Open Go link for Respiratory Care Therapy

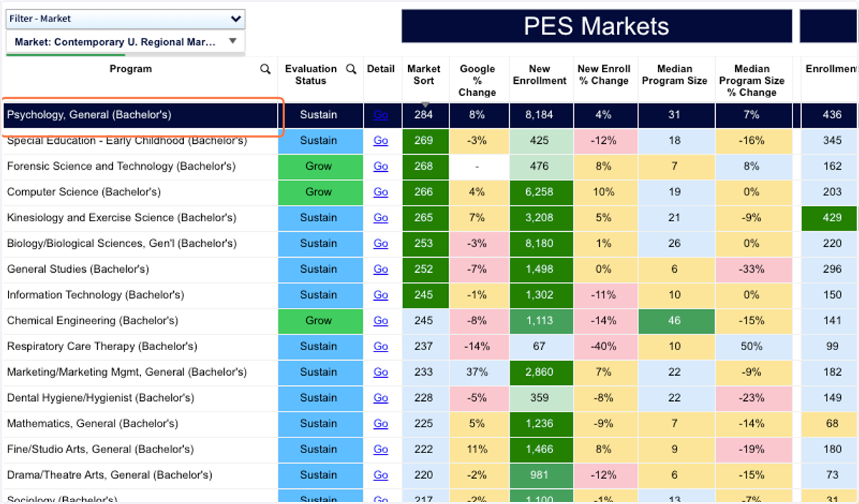point(381,346)
